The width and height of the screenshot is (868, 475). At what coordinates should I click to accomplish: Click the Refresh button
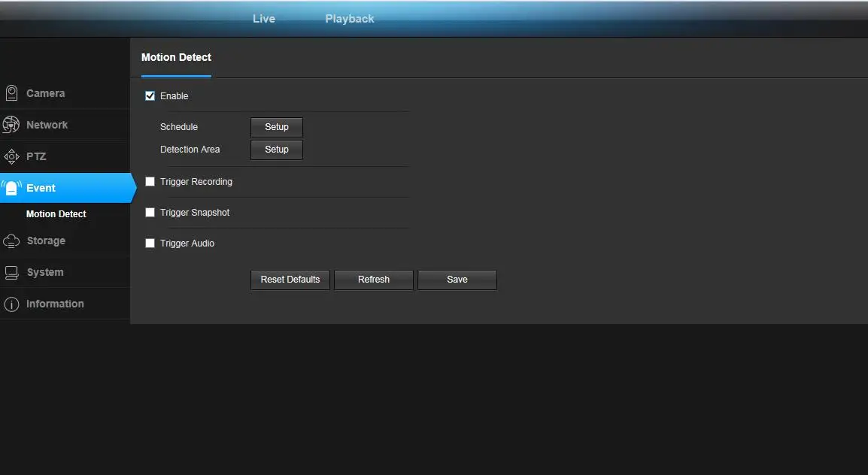pos(374,280)
